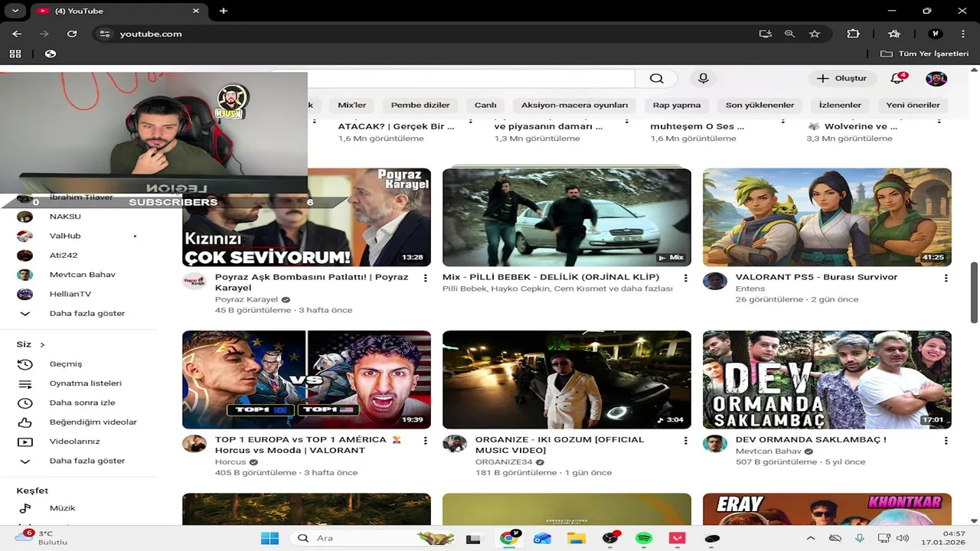Image resolution: width=980 pixels, height=551 pixels.
Task: Bookmark this page with star icon
Action: [815, 34]
